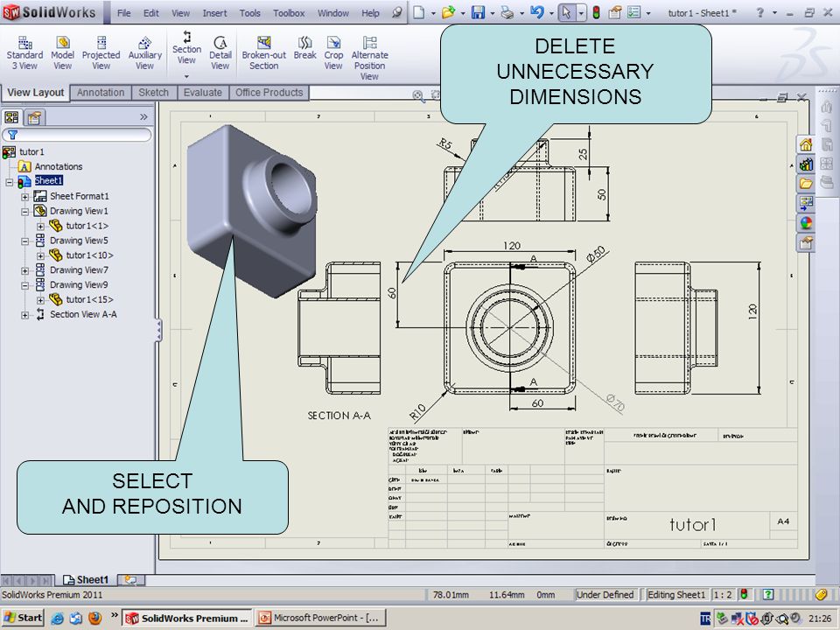
Task: Activate the Crop View tool
Action: pos(333,53)
